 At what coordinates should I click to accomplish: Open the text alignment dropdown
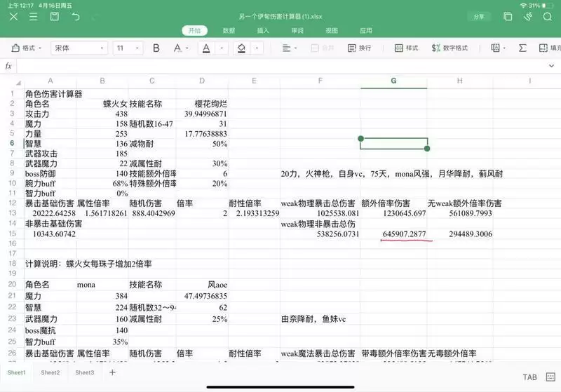coord(290,48)
